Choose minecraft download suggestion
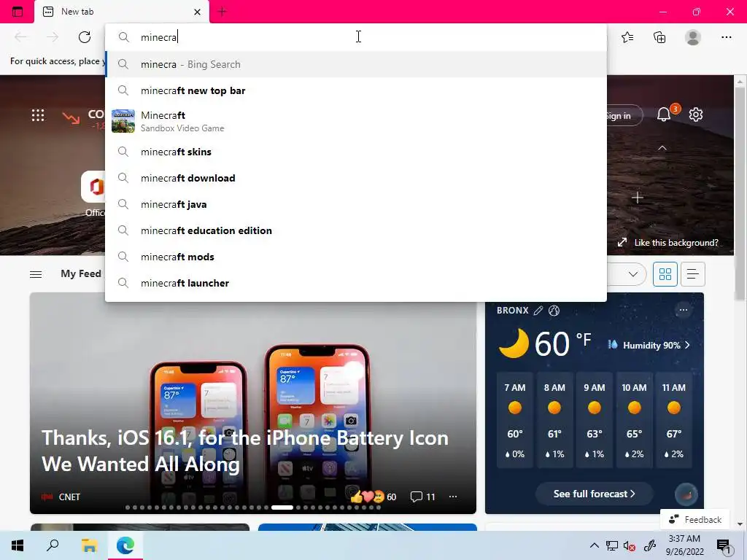This screenshot has width=747, height=560. pos(356,178)
